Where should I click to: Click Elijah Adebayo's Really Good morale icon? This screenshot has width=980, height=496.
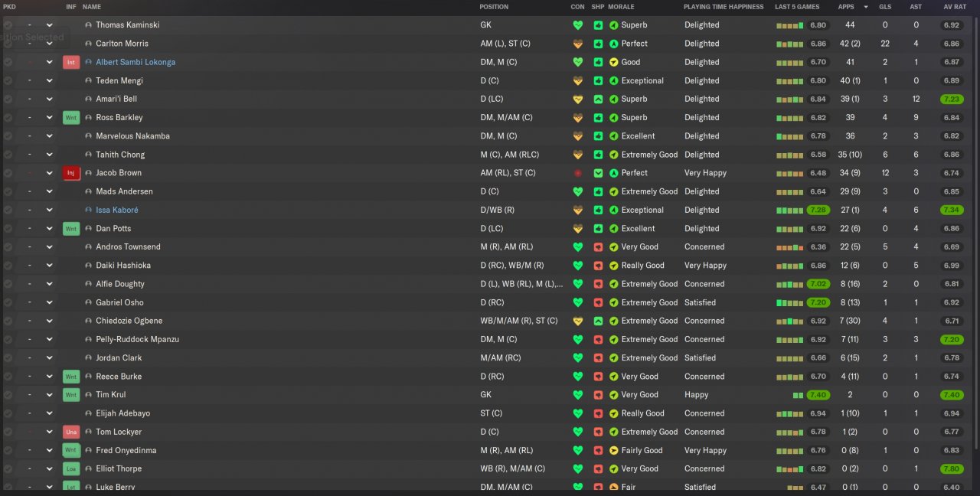coord(613,413)
